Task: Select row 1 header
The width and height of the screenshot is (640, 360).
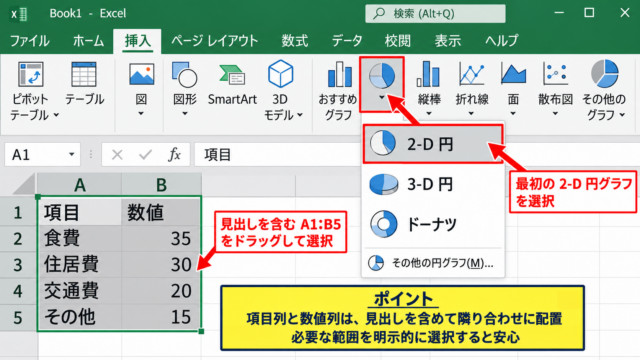Action: [x=18, y=212]
